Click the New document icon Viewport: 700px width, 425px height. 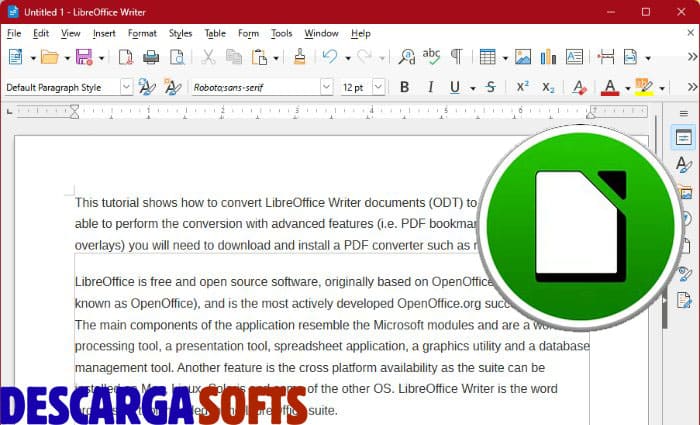point(16,57)
